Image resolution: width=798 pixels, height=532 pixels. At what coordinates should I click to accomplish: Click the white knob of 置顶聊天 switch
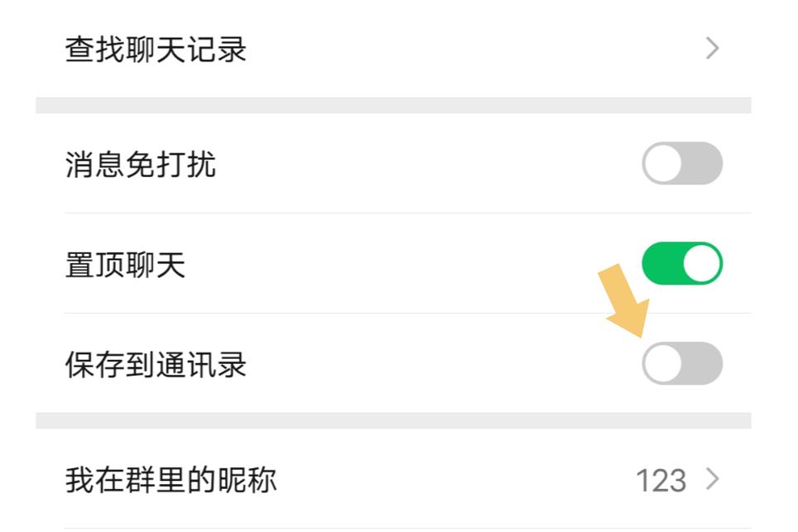click(x=701, y=264)
